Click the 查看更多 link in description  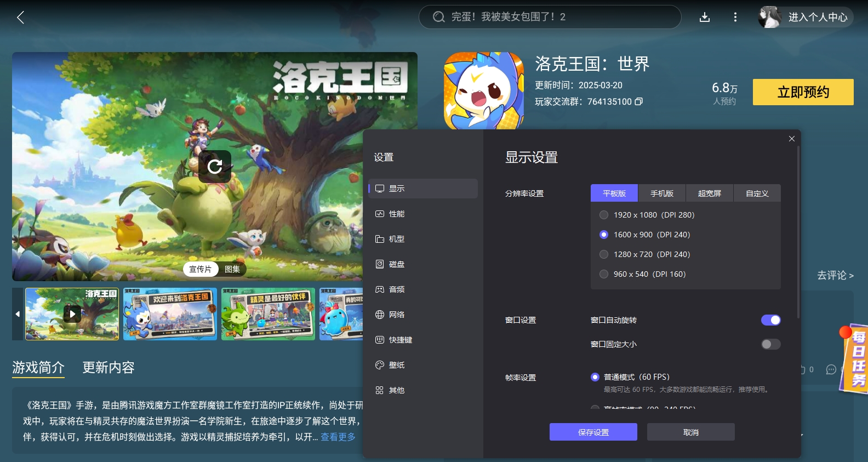pos(338,437)
